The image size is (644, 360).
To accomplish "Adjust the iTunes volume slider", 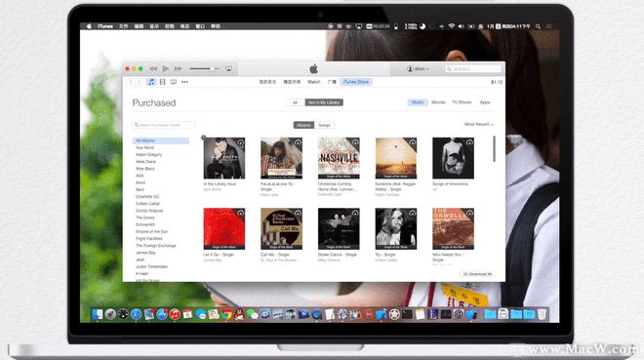I will point(205,68).
